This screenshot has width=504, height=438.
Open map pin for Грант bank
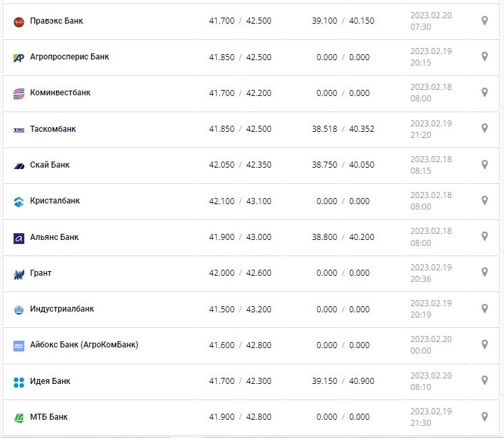click(484, 272)
